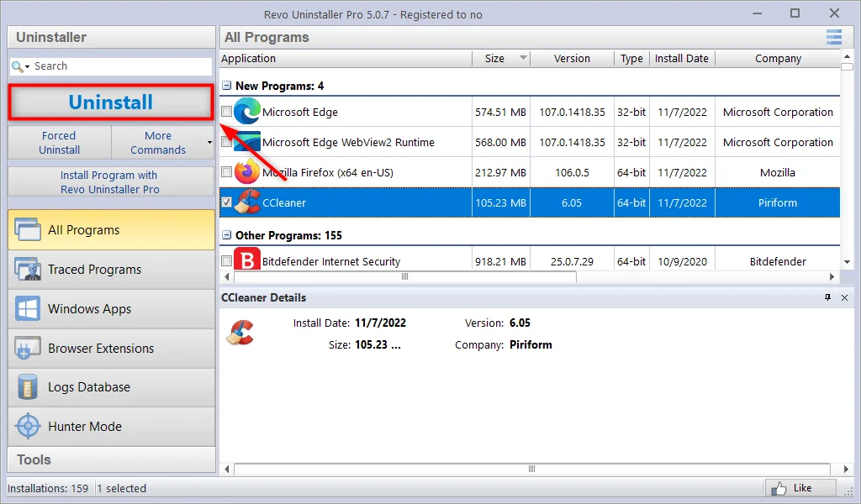Image resolution: width=861 pixels, height=504 pixels.
Task: Click the Microsoft Edge app icon
Action: tap(246, 112)
